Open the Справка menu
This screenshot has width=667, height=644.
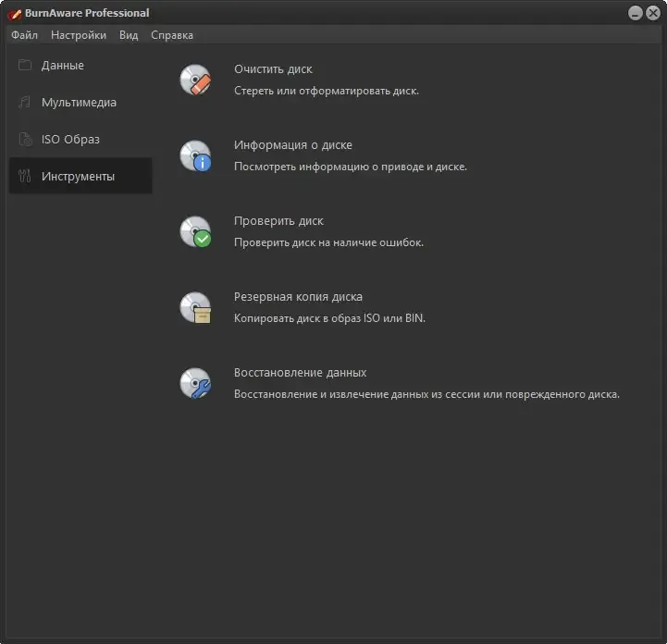(x=172, y=35)
